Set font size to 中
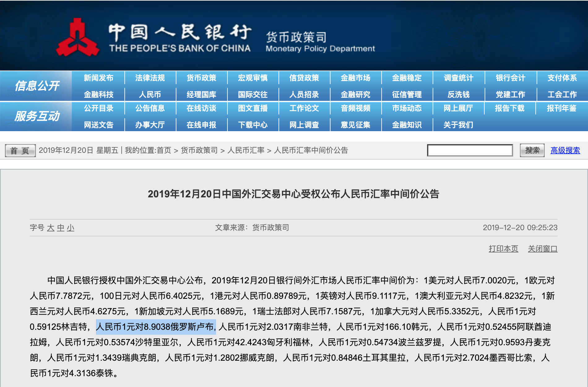This screenshot has width=588, height=387. [61, 228]
